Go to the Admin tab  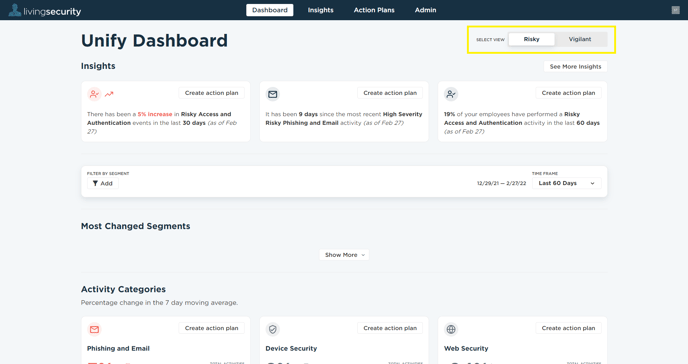coord(426,10)
